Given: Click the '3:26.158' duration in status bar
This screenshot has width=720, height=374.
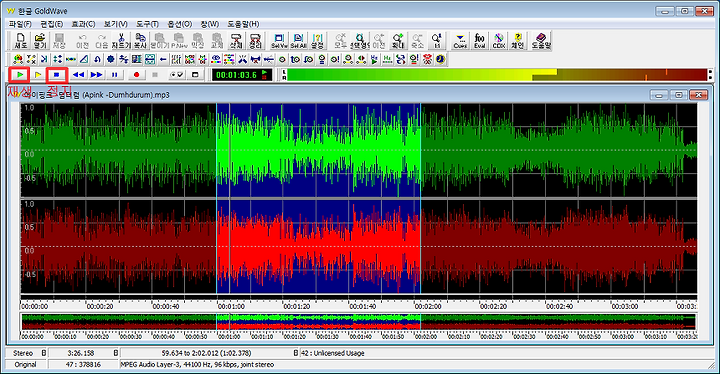Looking at the screenshot, I should tap(80, 353).
